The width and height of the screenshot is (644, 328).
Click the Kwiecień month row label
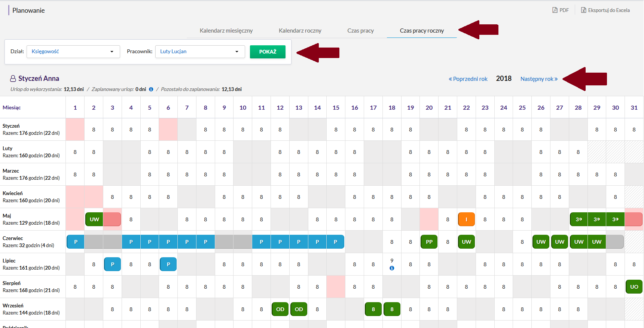13,193
